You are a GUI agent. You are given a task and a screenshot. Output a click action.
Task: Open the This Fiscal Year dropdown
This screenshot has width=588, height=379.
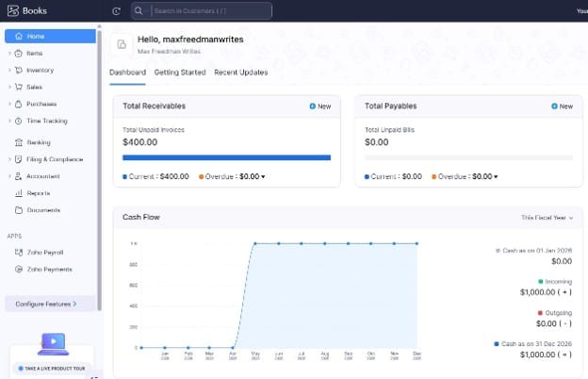point(547,218)
